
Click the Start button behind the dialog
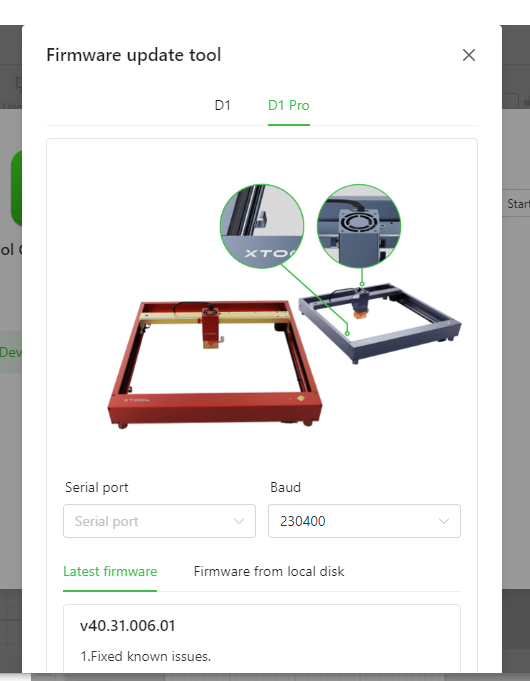click(517, 203)
